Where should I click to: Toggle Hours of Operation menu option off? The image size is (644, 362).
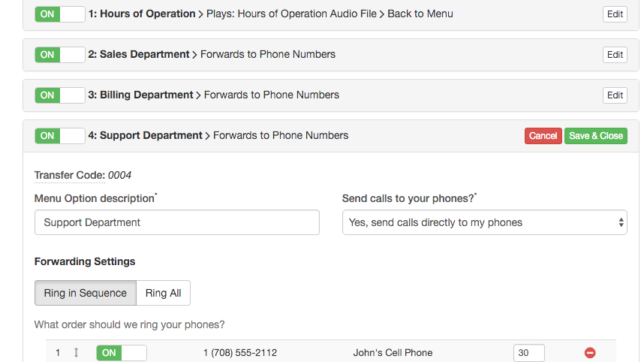coord(60,14)
